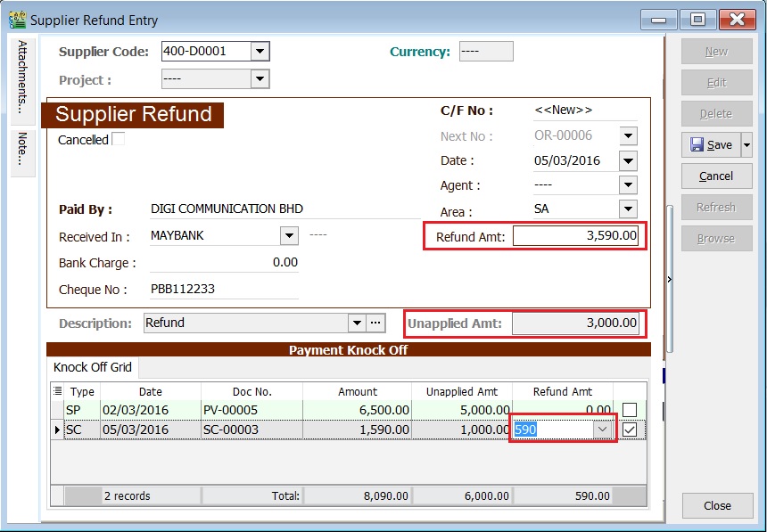767x532 pixels.
Task: Click the Cheque No field
Action: coord(223,290)
